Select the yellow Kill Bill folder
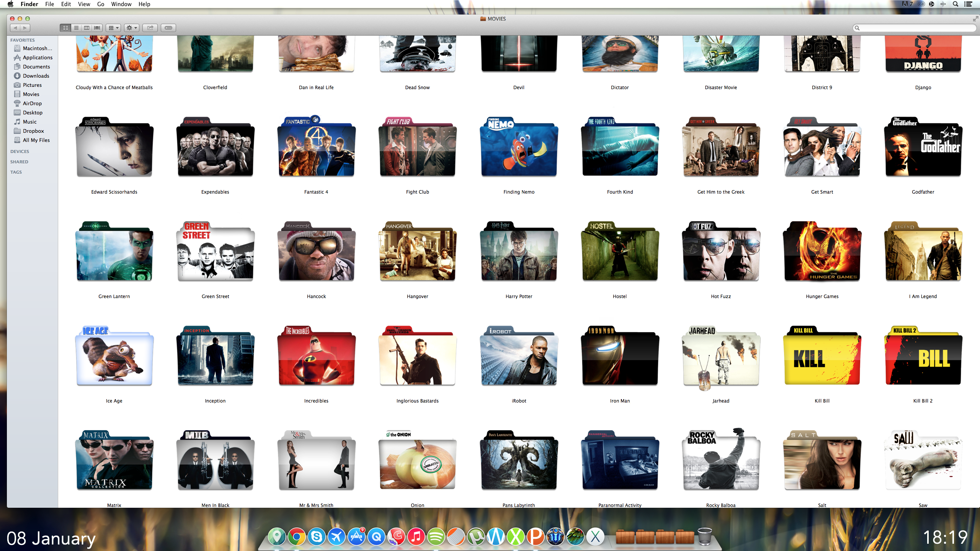 pos(822,356)
